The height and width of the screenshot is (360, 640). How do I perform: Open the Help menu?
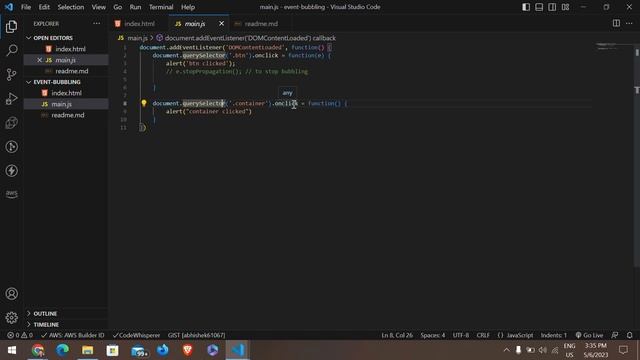(x=188, y=7)
